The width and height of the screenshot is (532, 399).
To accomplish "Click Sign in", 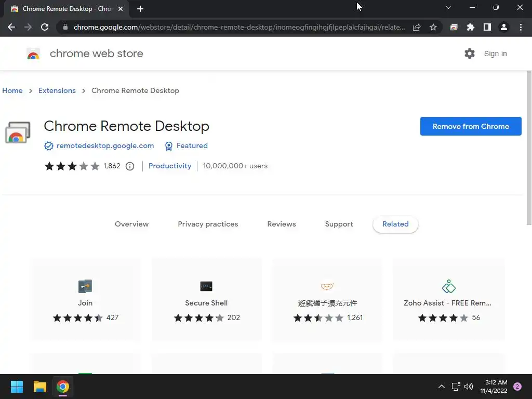I will (x=495, y=54).
